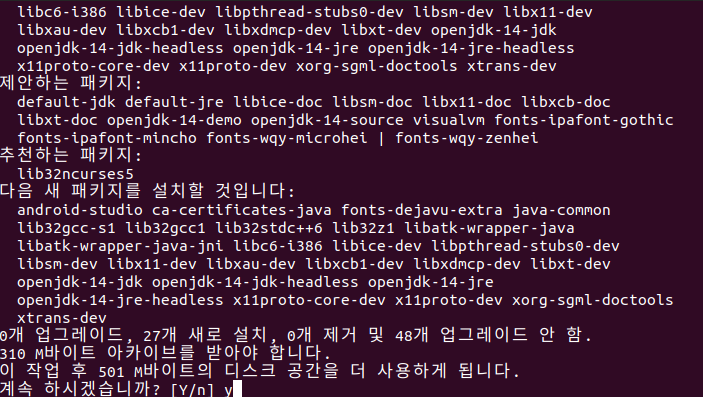Click the '다음 새 패키지를 설치할 것입니다:' line
The width and height of the screenshot is (703, 397).
pos(148,191)
